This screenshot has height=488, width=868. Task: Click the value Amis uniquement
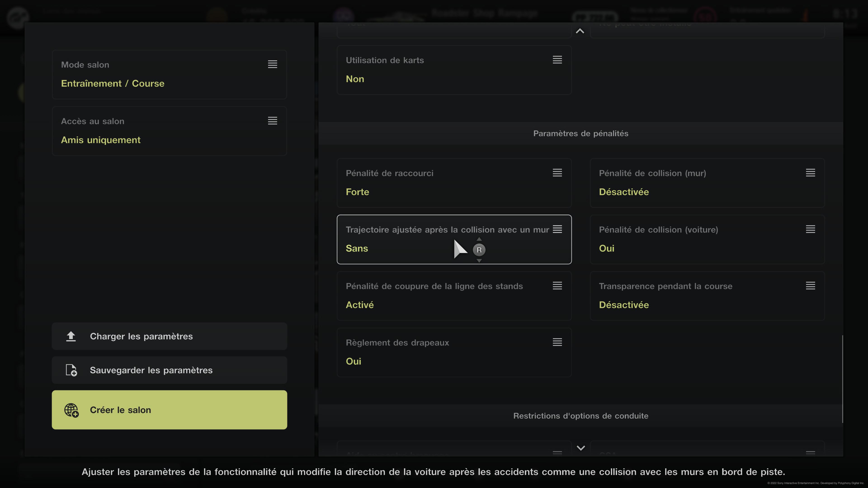tap(100, 140)
